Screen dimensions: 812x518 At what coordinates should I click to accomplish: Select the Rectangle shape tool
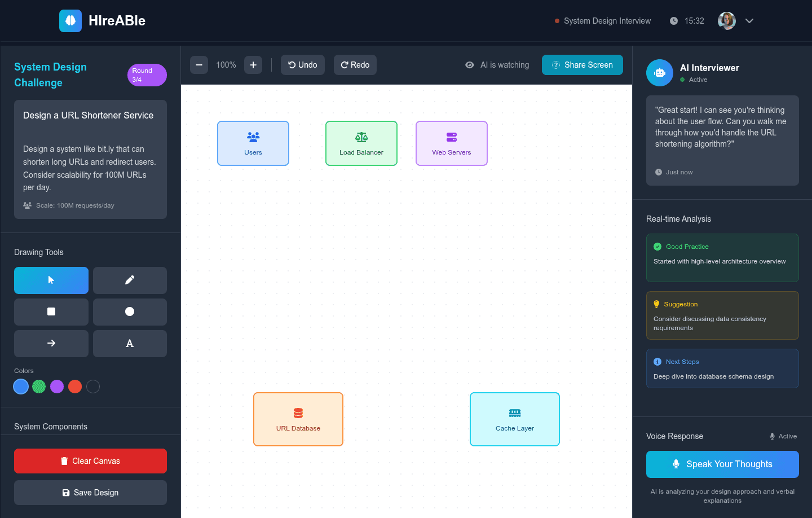[x=51, y=312]
